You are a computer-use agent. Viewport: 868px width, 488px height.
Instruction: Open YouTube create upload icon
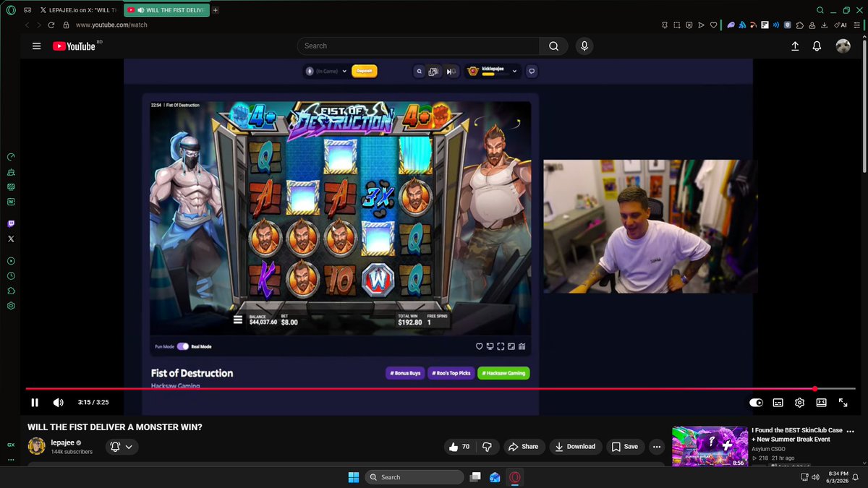[x=795, y=46]
